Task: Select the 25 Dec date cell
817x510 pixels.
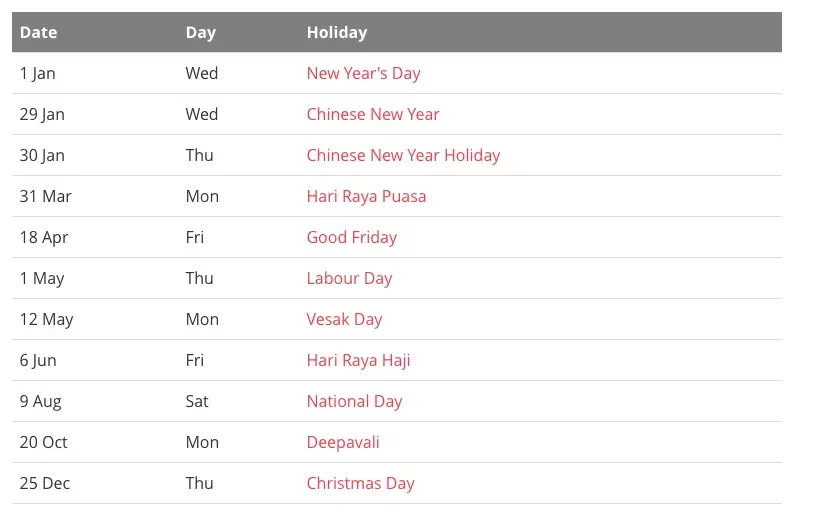Action: (x=45, y=483)
